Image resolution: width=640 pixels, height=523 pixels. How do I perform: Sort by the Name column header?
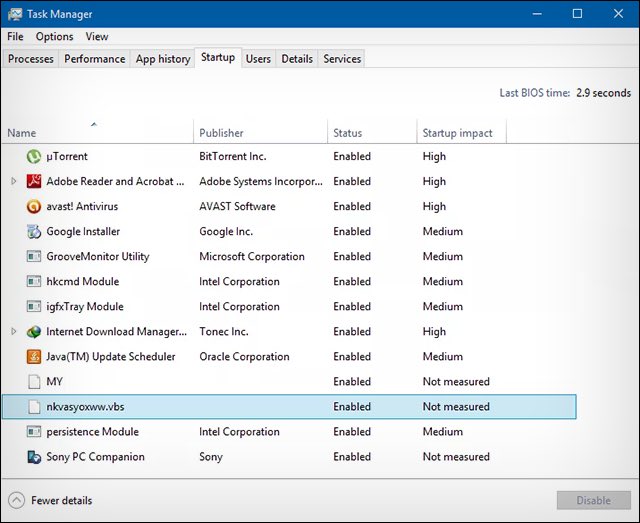pyautogui.click(x=97, y=132)
